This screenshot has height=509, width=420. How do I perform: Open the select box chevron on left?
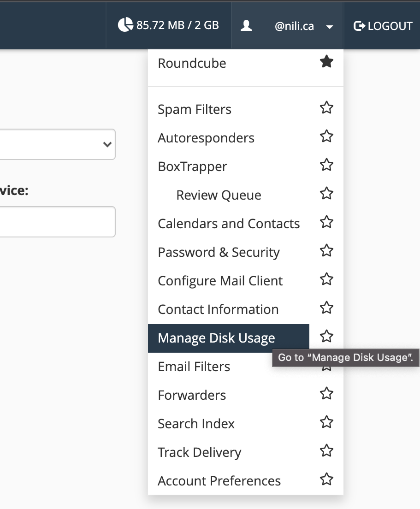coord(107,144)
